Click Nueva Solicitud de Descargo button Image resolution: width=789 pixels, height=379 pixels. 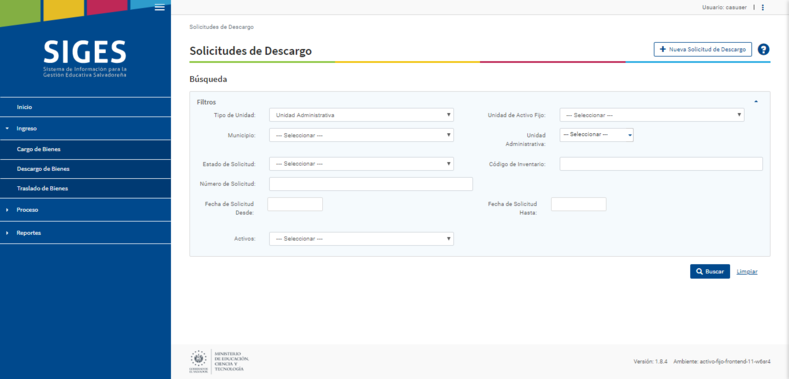pos(702,50)
